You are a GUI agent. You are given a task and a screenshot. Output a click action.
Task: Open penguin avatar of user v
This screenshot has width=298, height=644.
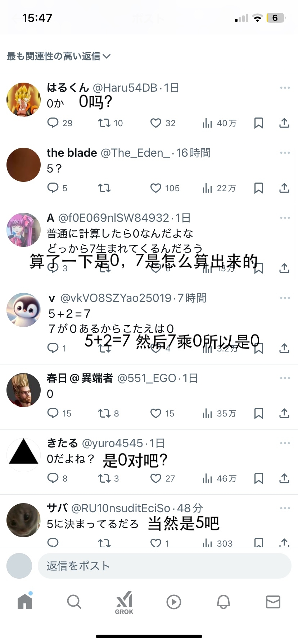pos(24,310)
